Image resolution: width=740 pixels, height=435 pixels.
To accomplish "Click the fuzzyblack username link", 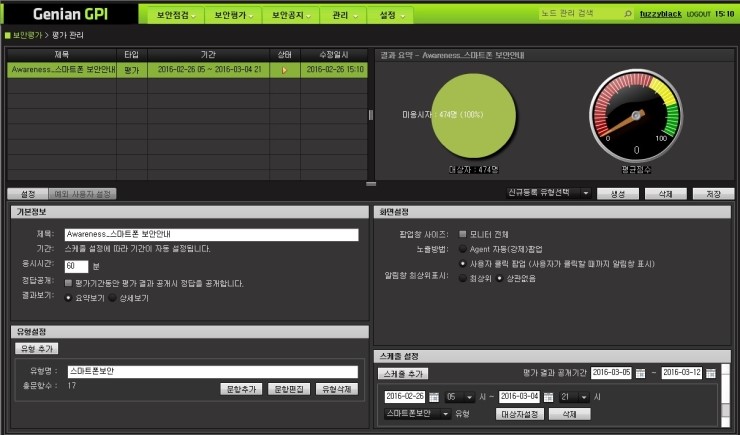I will coord(661,14).
